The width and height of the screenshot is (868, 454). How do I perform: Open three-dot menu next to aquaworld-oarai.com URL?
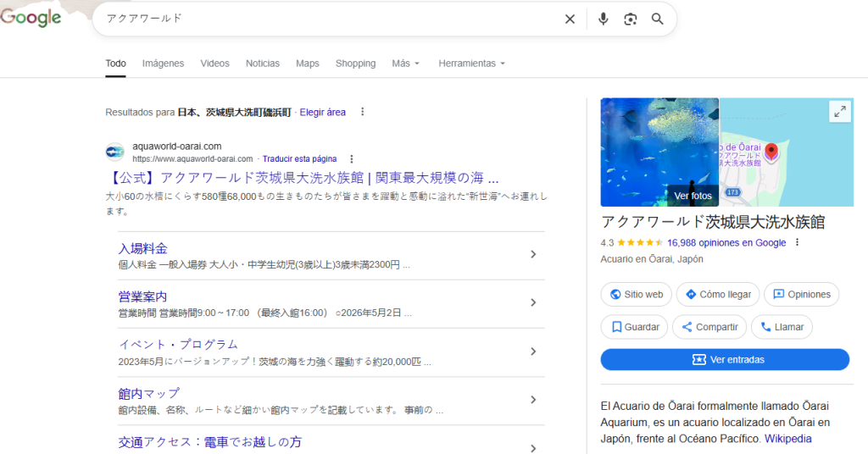tap(352, 159)
